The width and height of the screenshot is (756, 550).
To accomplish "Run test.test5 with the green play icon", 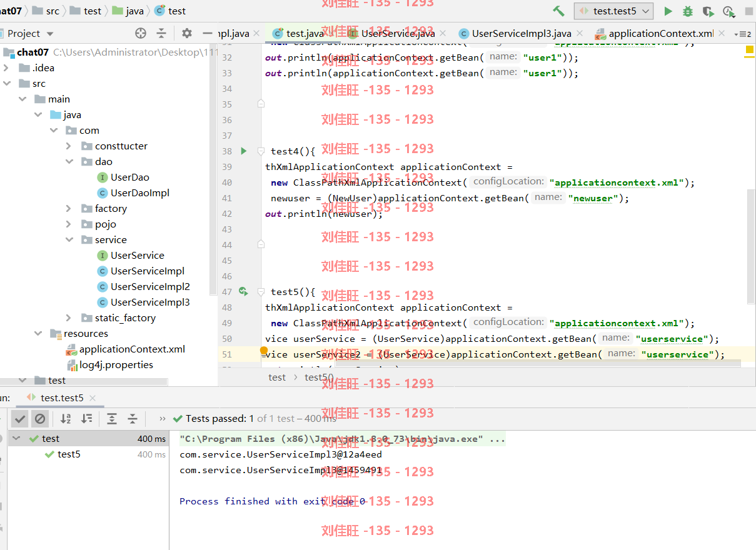I will click(668, 11).
